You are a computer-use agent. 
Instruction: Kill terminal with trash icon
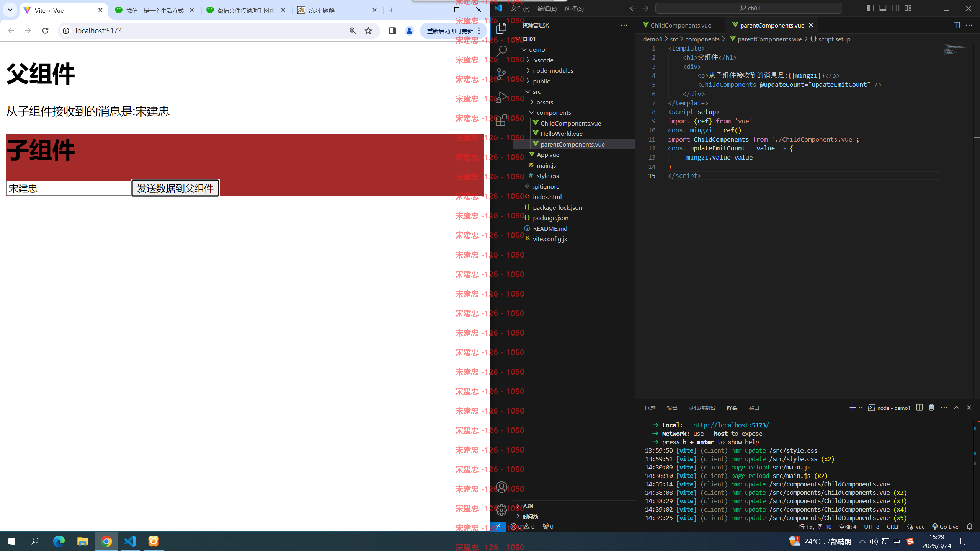[x=931, y=408]
